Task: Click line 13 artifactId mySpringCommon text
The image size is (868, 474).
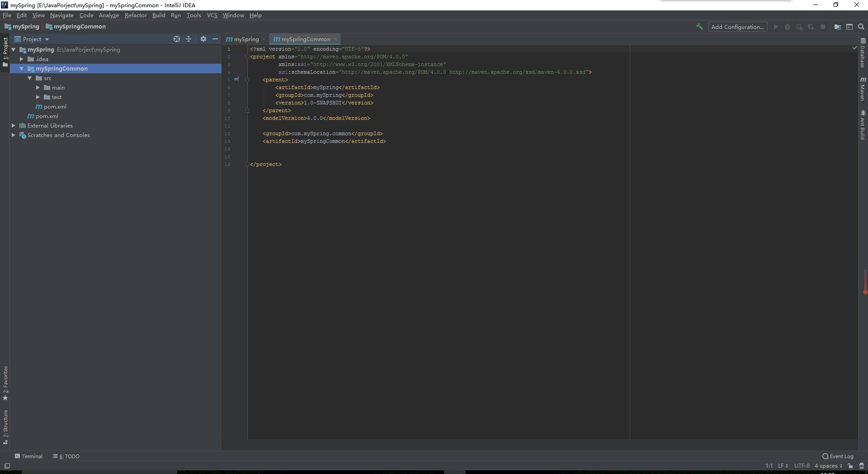Action: (x=324, y=141)
